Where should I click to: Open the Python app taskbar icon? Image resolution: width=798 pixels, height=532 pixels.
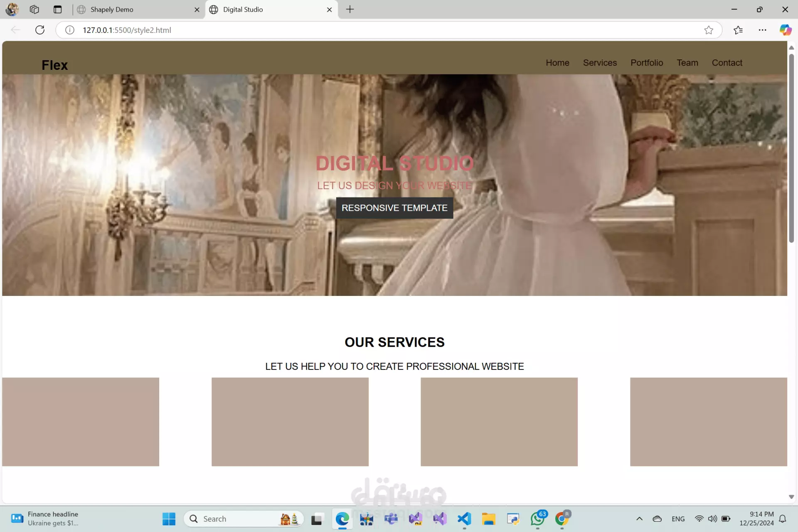tap(513, 519)
